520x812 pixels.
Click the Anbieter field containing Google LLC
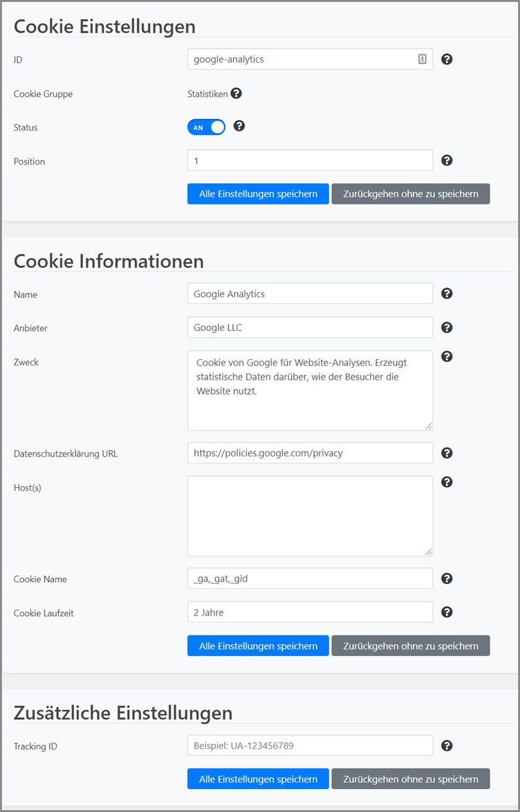tap(310, 328)
